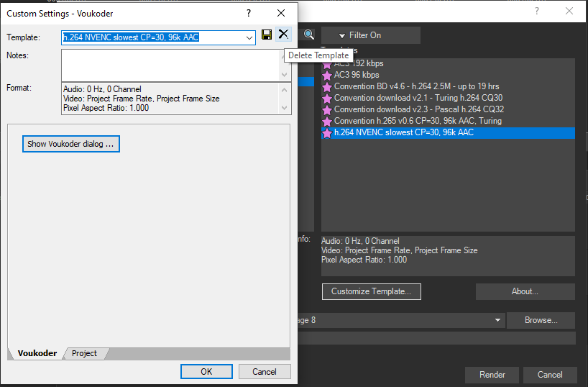Click star next to Convention download v2.1 template
Viewport: 588px width, 387px height.
[x=328, y=98]
